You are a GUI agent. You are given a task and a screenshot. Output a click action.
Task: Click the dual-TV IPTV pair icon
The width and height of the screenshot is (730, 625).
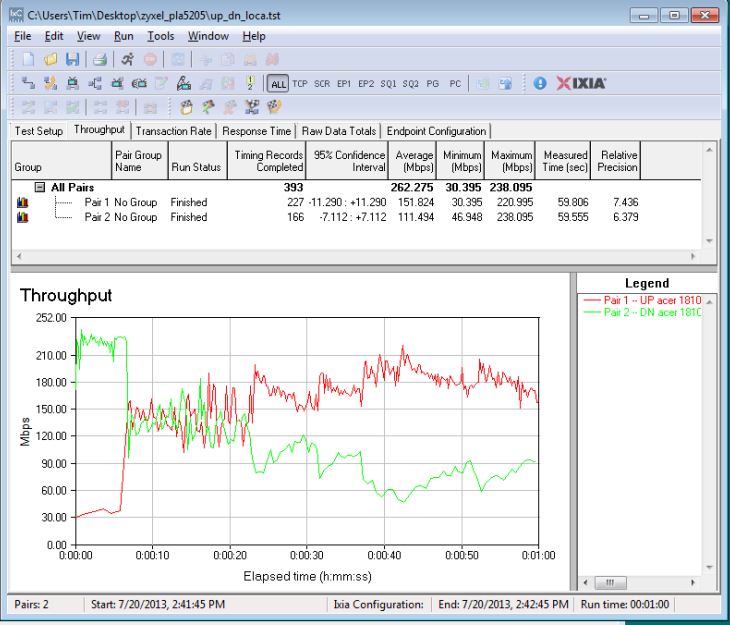pos(139,83)
